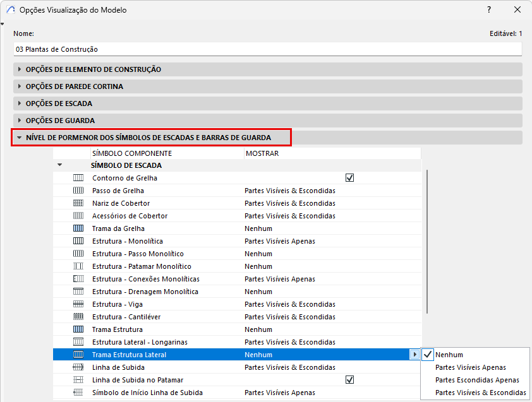Click the Estrutura - Passo Monolítico icon
Viewport: 532px width, 402px height.
pyautogui.click(x=78, y=254)
